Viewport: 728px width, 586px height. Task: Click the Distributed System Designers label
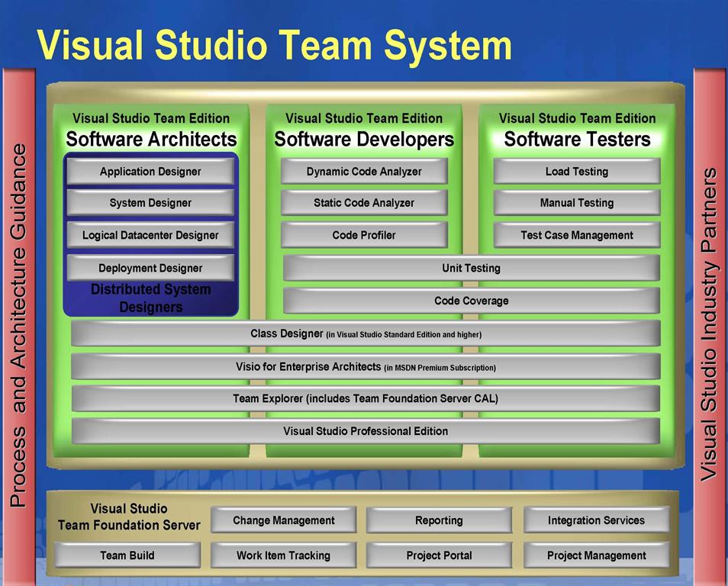pos(151,298)
